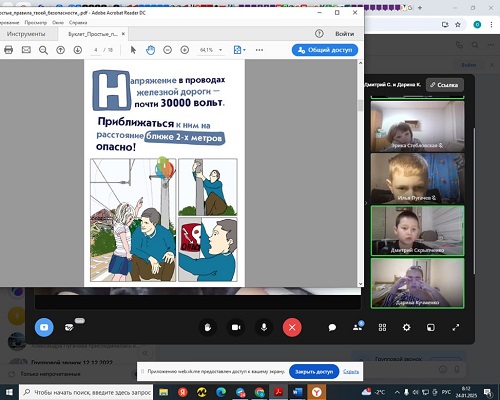Select Дарина Крченко video tile
Screen dimensions: 500x400
(417, 283)
